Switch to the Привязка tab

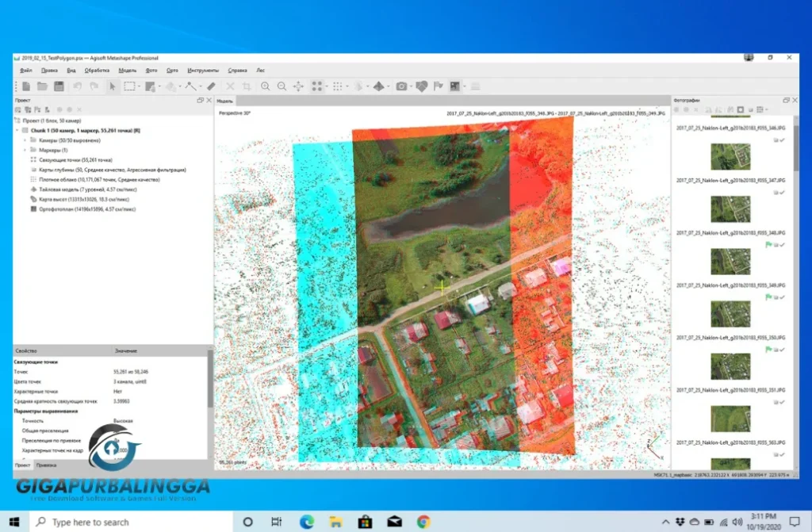pos(47,466)
